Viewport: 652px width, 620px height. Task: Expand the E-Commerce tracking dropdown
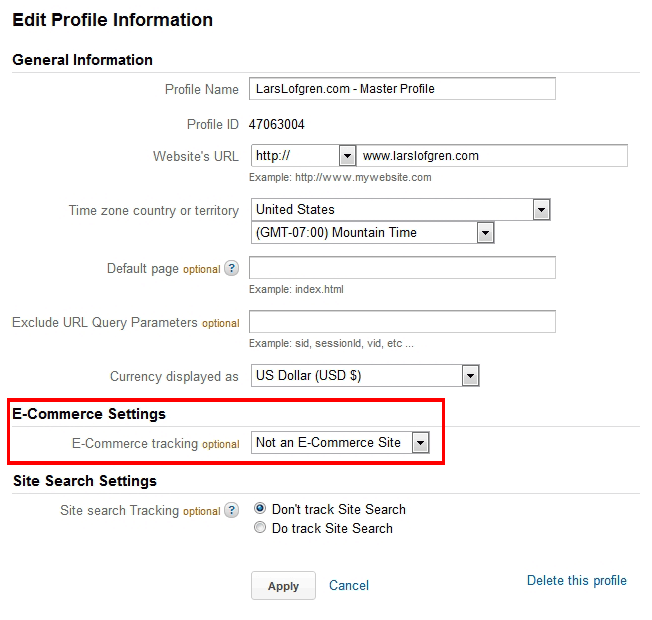click(340, 443)
